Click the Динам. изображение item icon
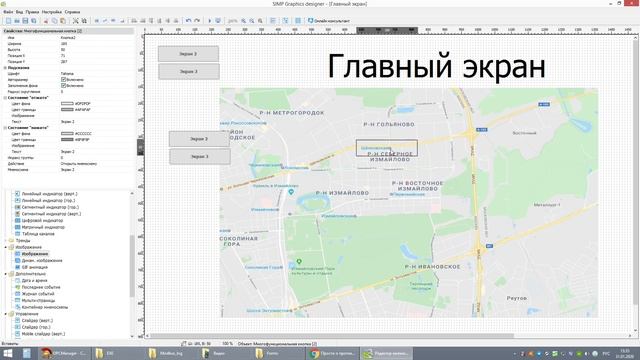 tap(18, 260)
